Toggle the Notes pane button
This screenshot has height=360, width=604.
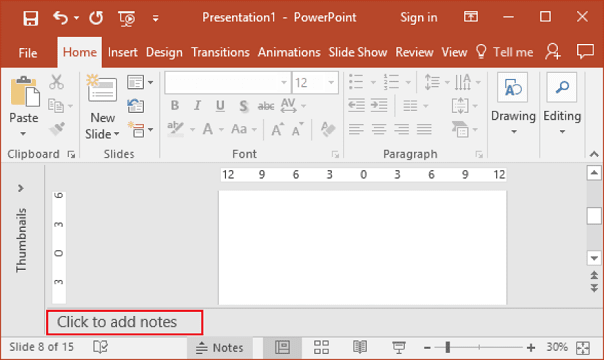coord(220,348)
